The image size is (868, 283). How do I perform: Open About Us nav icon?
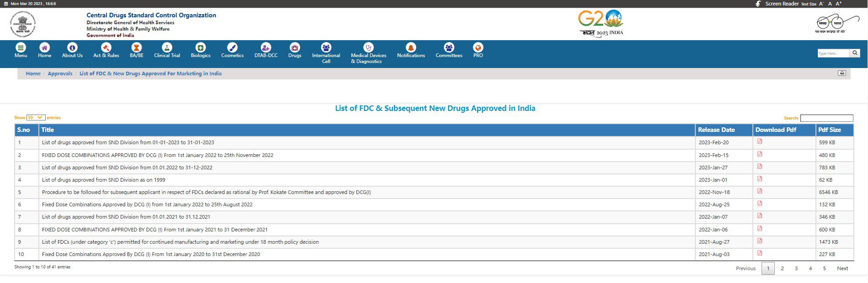72,47
